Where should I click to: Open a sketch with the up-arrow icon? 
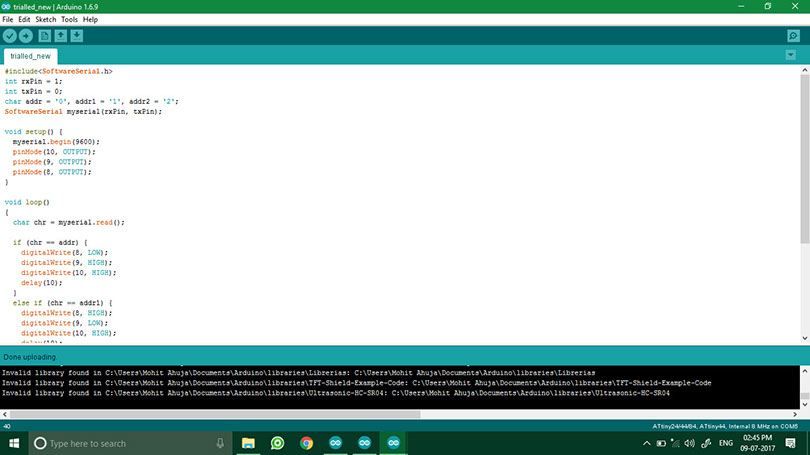click(60, 36)
